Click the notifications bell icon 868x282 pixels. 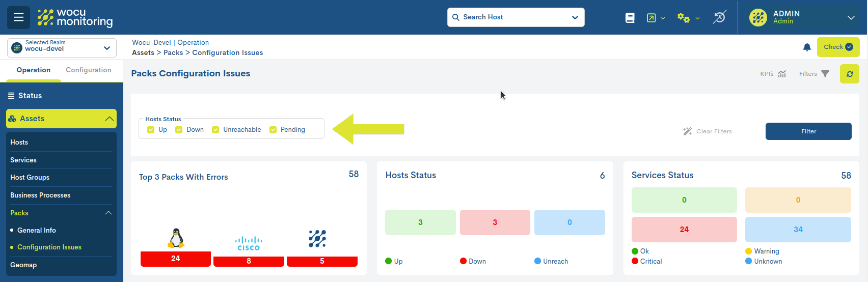pos(807,47)
